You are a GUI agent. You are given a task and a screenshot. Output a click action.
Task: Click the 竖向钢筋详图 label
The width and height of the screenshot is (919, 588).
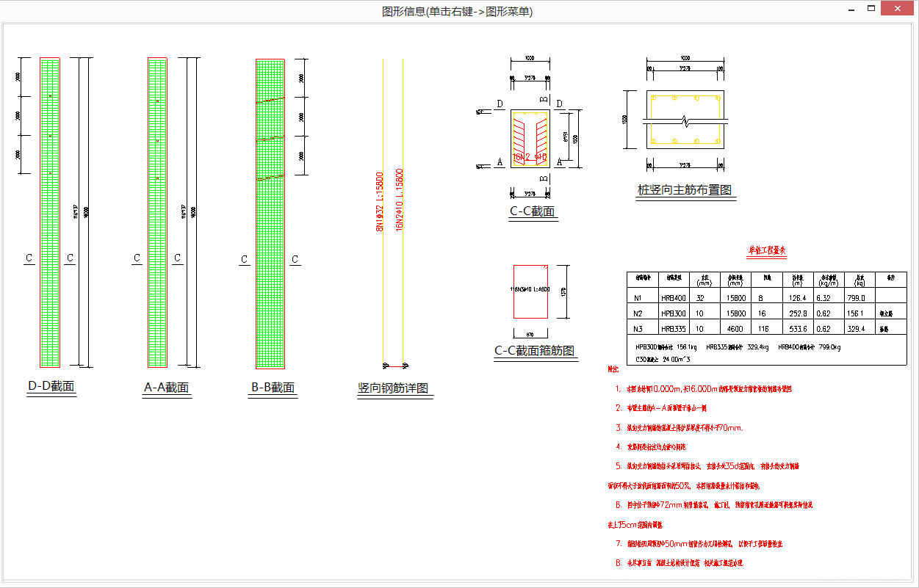coord(392,388)
